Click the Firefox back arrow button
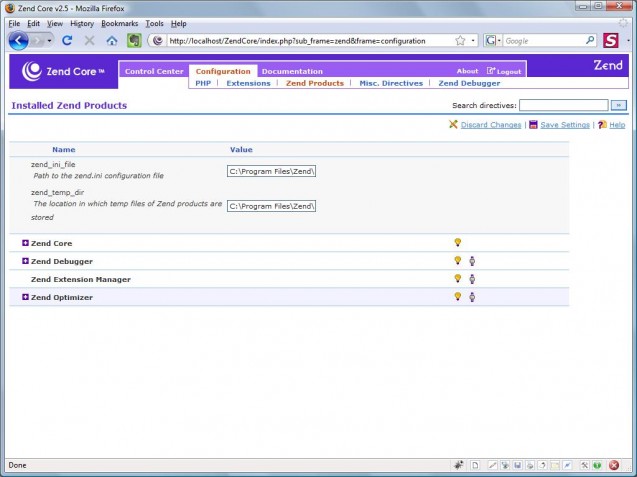 [x=18, y=41]
